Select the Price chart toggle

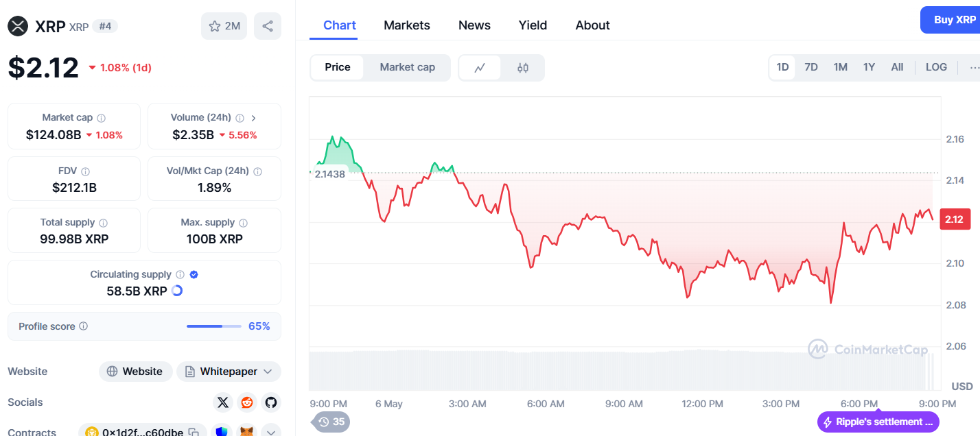pyautogui.click(x=338, y=67)
